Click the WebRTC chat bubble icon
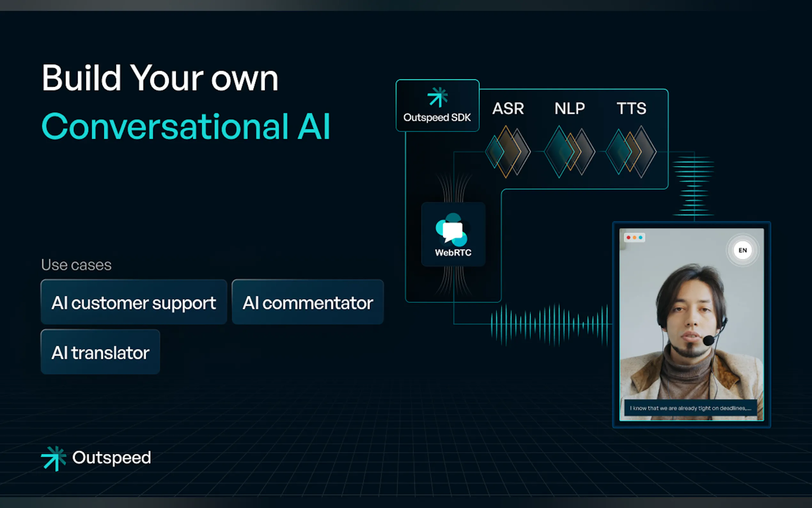Screen dimensions: 812x508 tap(452, 230)
